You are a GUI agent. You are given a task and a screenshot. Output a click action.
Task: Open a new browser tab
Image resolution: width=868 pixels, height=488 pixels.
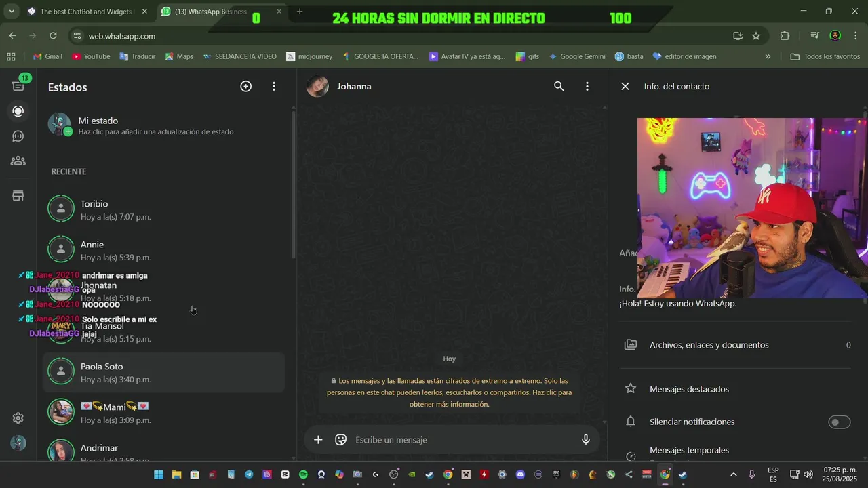click(300, 12)
